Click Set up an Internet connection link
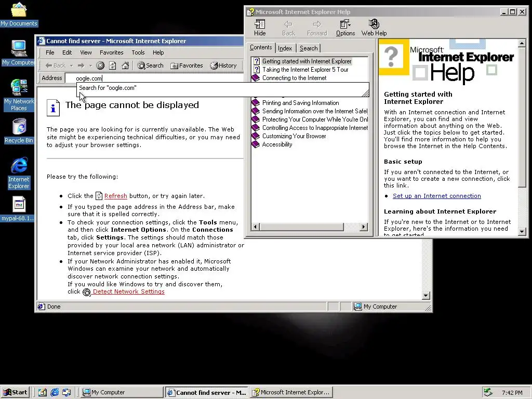Screen dimensions: 532x399 click(436, 196)
